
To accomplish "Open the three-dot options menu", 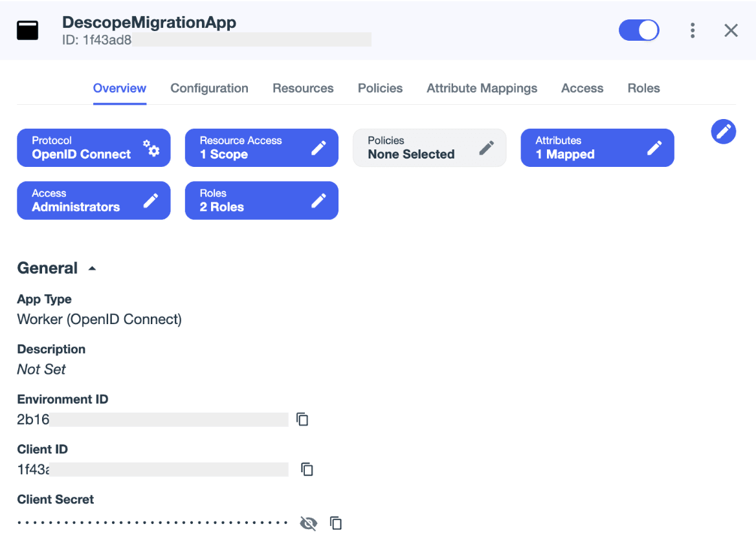I will (692, 30).
